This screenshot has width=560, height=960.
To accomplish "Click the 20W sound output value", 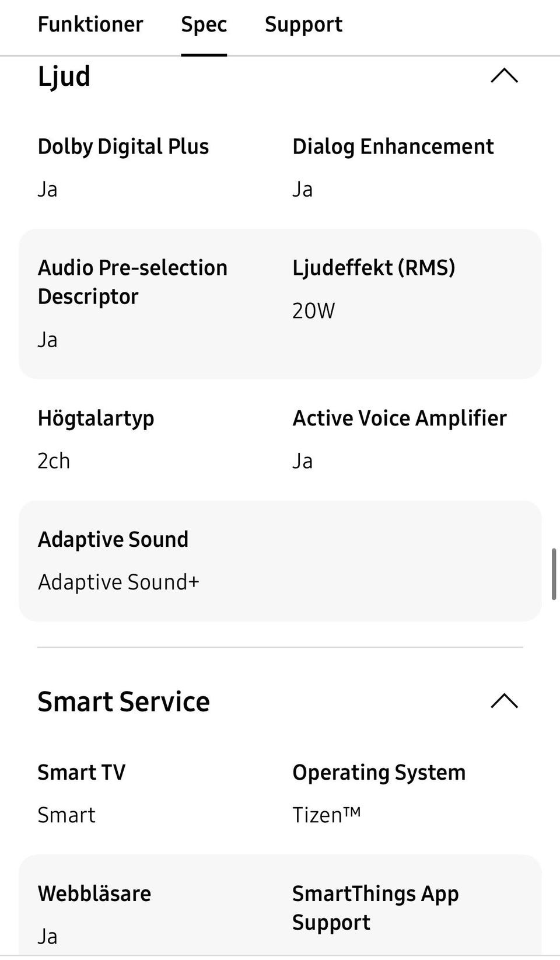I will [x=313, y=310].
